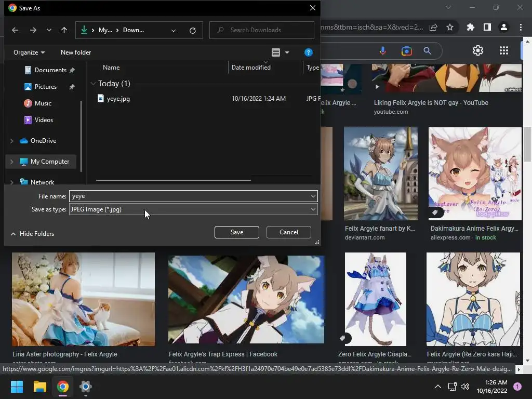Expand the Network tree node
532x399 pixels.
[x=11, y=182]
